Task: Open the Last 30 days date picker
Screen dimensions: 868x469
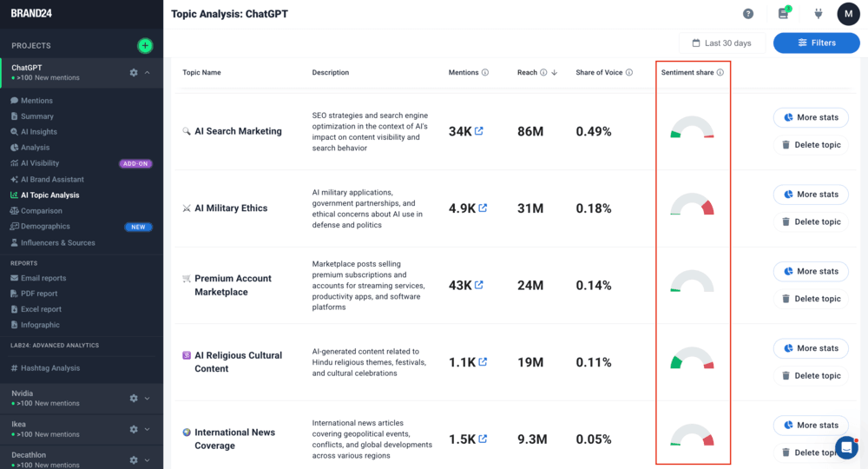Action: 721,43
